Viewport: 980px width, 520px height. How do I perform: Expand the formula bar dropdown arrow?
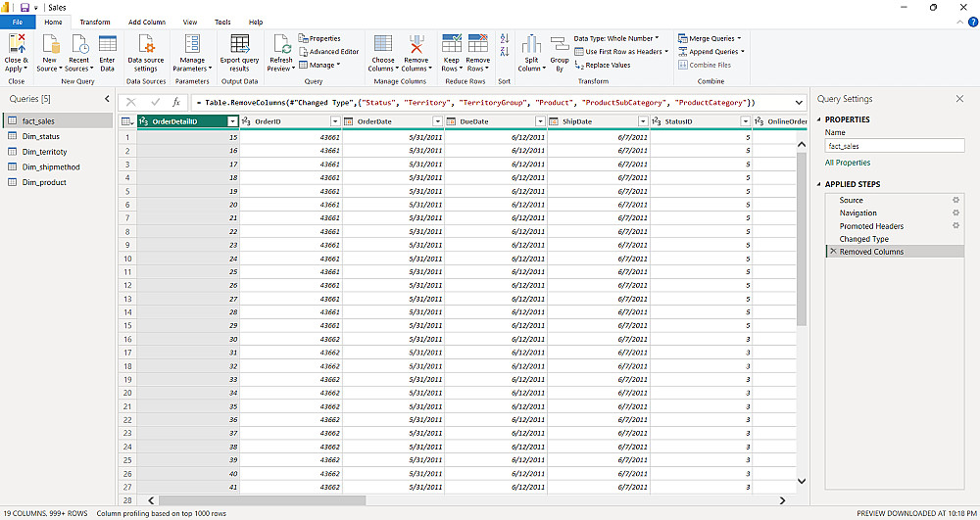tap(799, 102)
